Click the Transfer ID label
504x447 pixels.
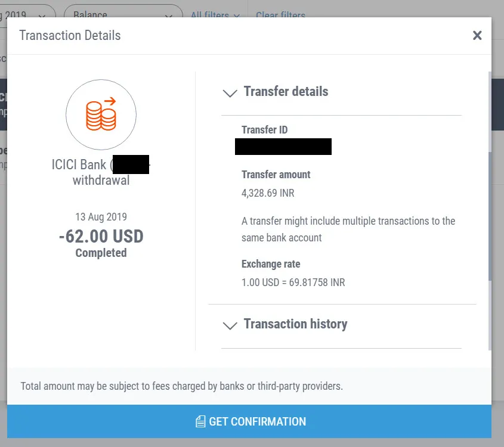(265, 130)
